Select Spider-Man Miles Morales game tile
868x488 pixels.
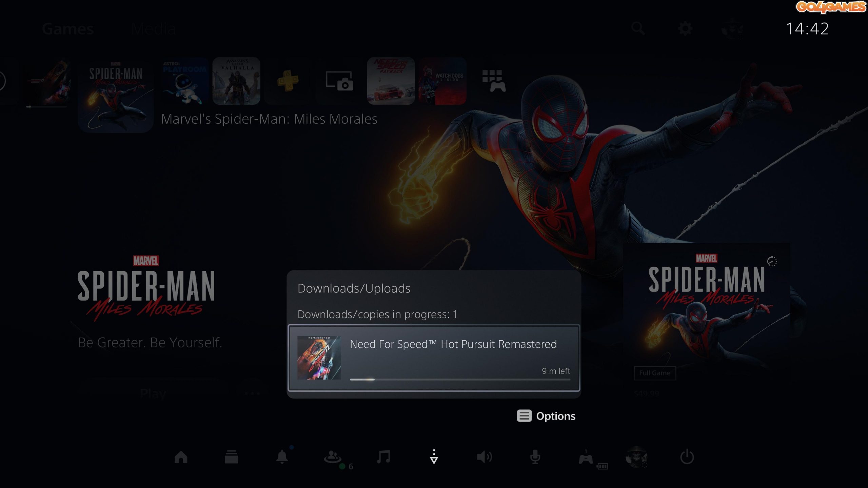coord(116,94)
